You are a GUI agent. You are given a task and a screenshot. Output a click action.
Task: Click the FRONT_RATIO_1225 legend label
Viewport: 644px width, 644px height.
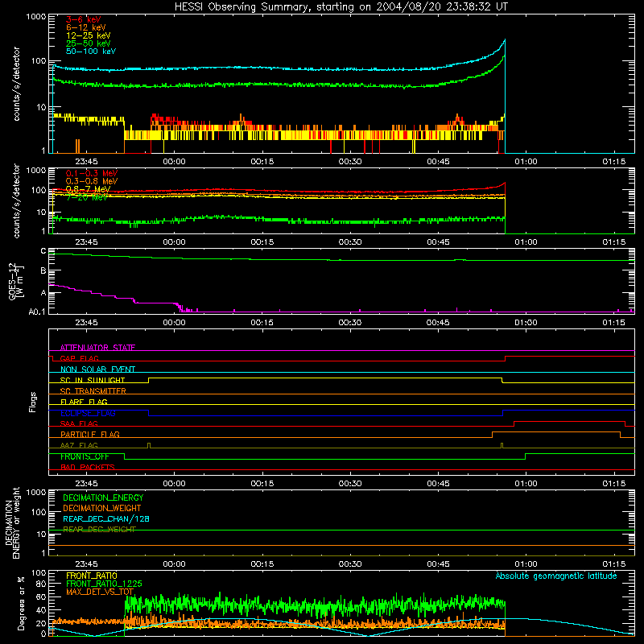point(104,584)
